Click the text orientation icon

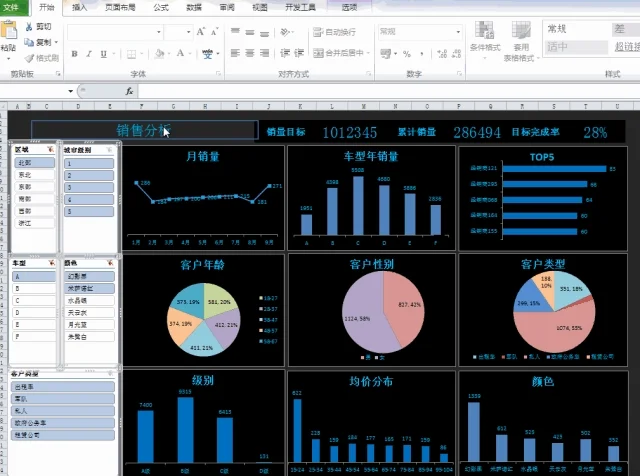tap(285, 32)
